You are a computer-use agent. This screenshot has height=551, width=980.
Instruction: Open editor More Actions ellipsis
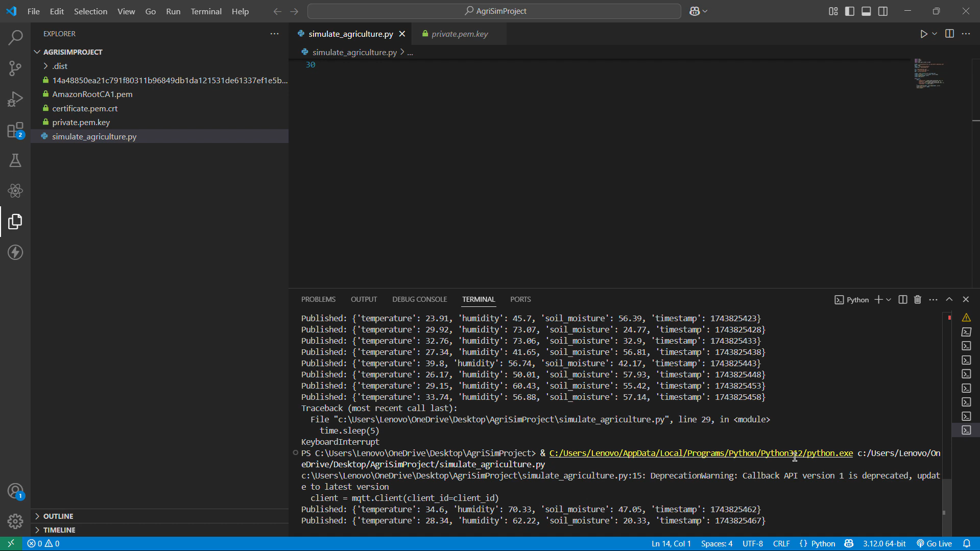tap(966, 34)
